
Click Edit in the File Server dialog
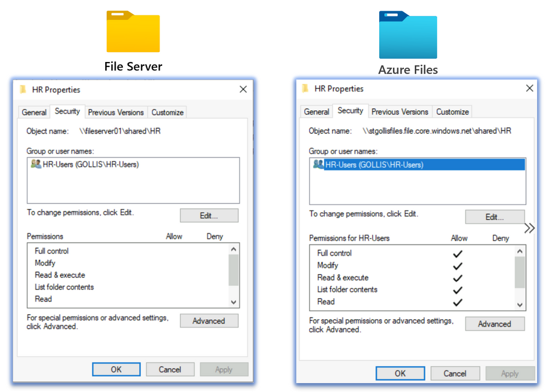209,215
